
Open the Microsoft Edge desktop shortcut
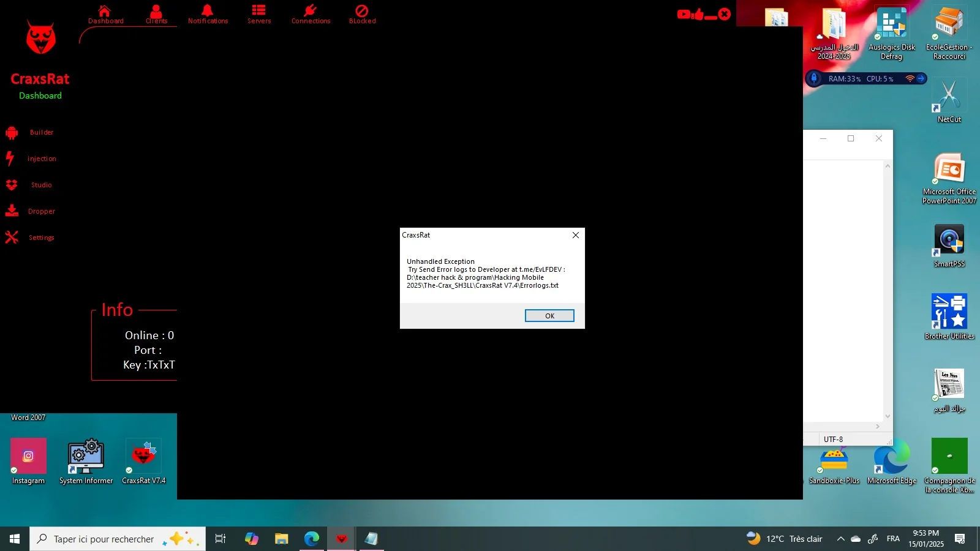click(892, 462)
